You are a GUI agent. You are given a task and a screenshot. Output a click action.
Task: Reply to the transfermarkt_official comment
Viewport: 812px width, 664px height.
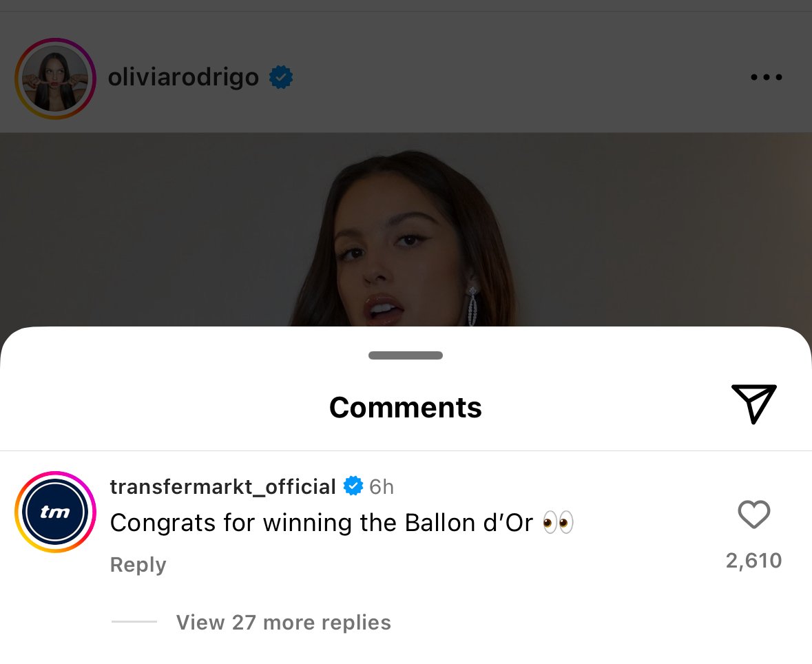pyautogui.click(x=138, y=565)
